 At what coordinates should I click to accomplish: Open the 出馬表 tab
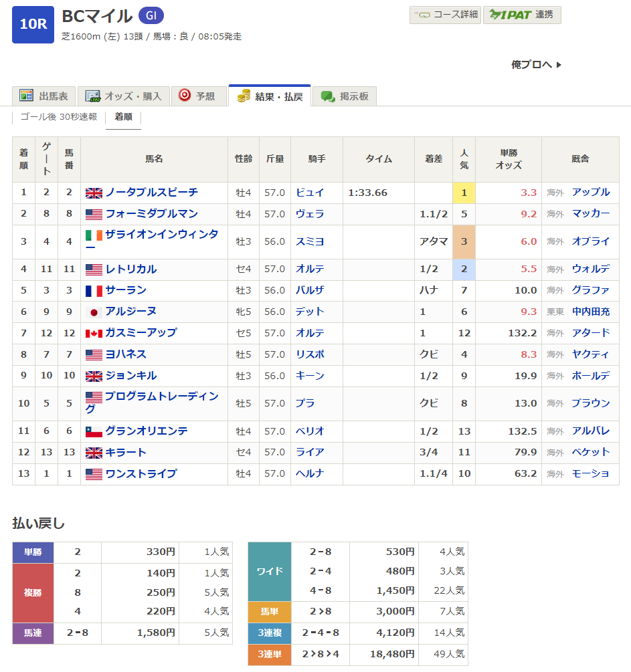(43, 96)
